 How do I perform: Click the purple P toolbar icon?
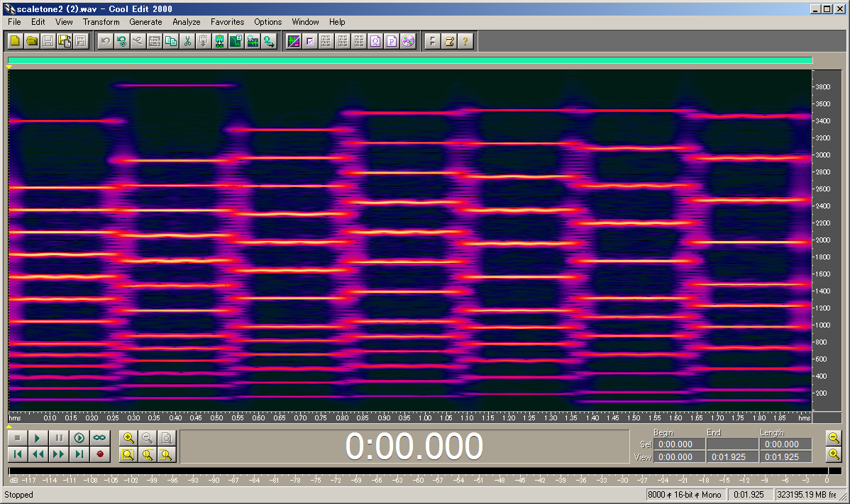(392, 41)
